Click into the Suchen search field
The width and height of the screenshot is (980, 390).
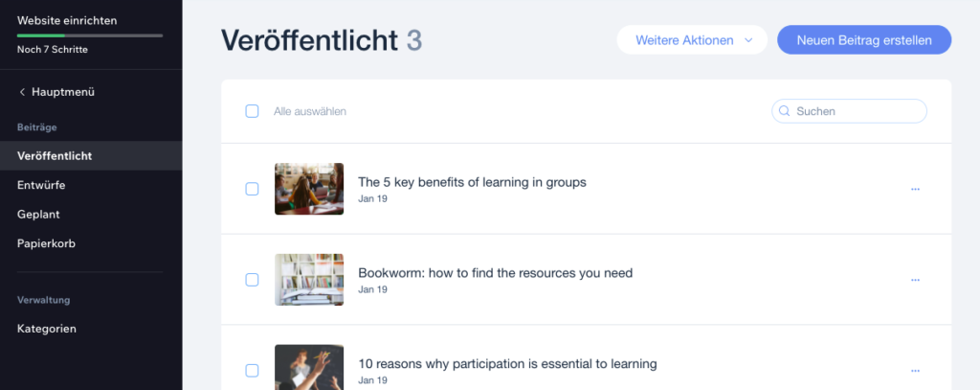857,111
